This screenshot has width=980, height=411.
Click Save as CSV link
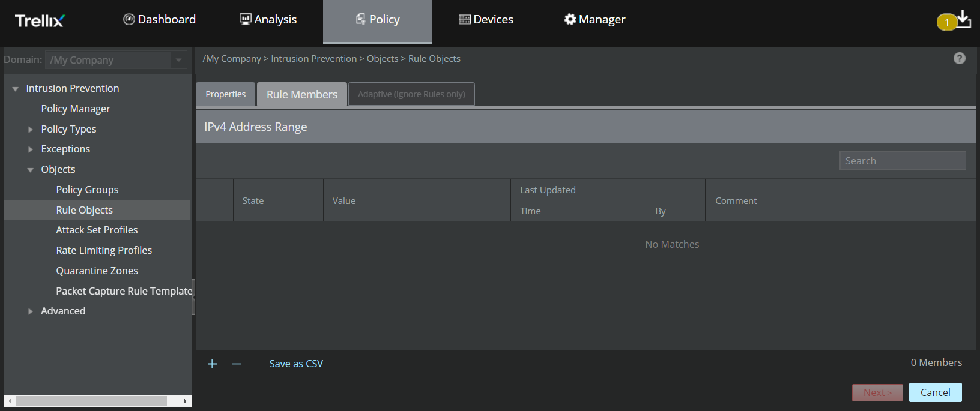tap(296, 364)
